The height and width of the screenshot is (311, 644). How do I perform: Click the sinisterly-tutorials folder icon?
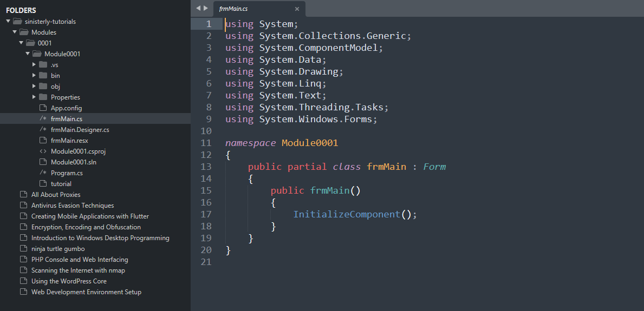coord(17,21)
